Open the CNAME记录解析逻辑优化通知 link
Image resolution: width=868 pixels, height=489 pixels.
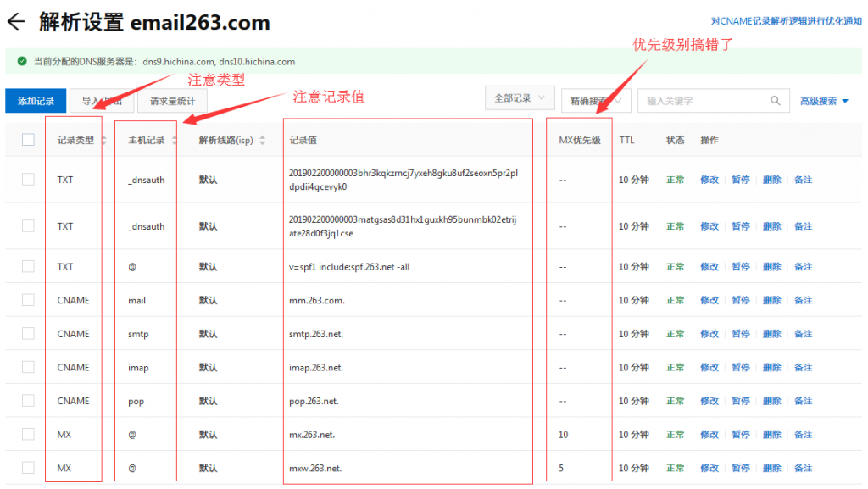click(x=786, y=21)
